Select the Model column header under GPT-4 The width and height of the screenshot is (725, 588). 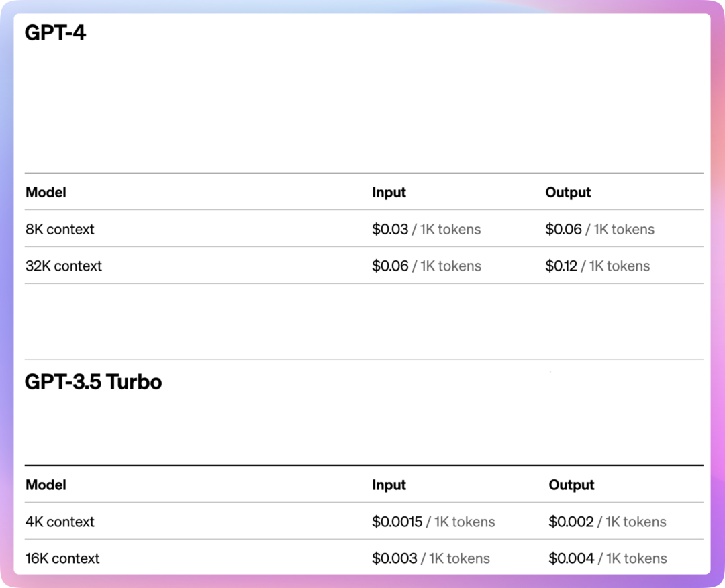(x=46, y=193)
